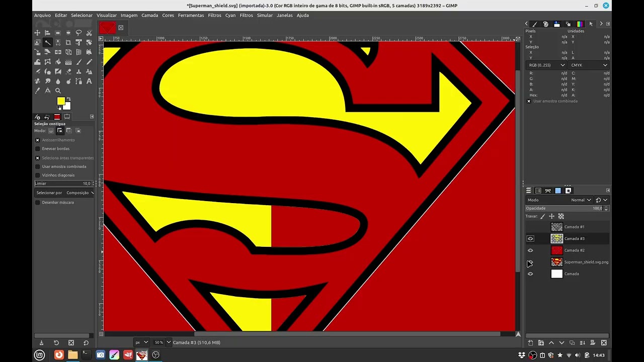Select the Crop tool
The width and height of the screenshot is (644, 362).
(68, 42)
